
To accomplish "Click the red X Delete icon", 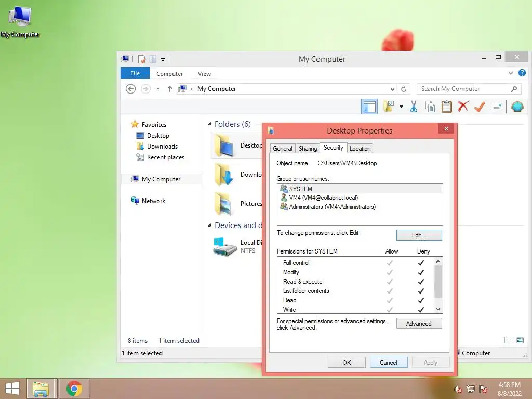I will pos(463,107).
